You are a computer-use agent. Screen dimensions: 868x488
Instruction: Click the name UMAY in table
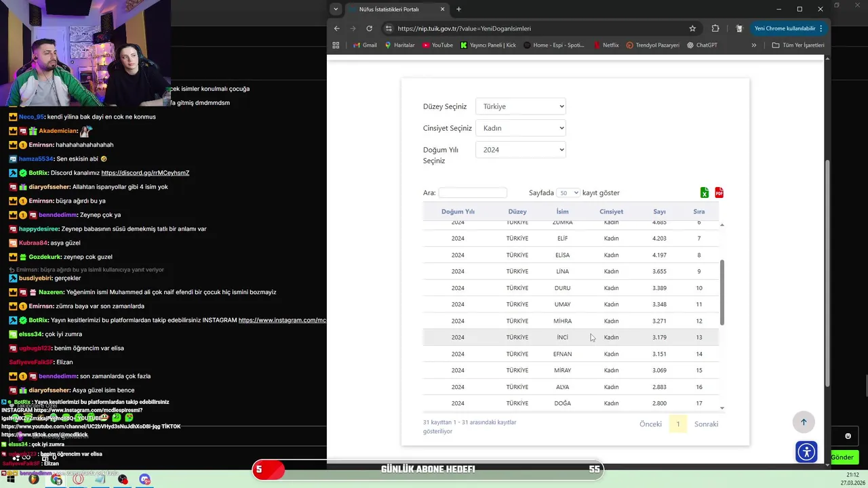tap(562, 304)
